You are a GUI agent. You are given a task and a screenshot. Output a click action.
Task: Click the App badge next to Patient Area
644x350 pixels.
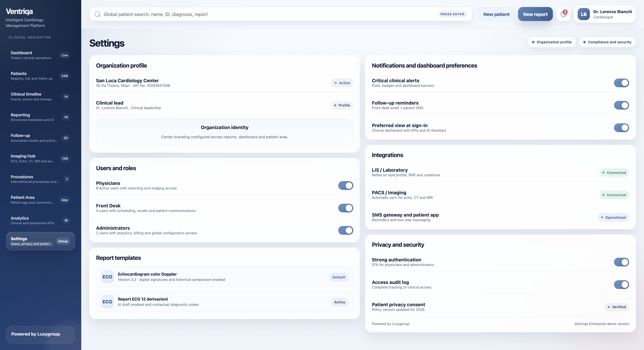point(64,200)
